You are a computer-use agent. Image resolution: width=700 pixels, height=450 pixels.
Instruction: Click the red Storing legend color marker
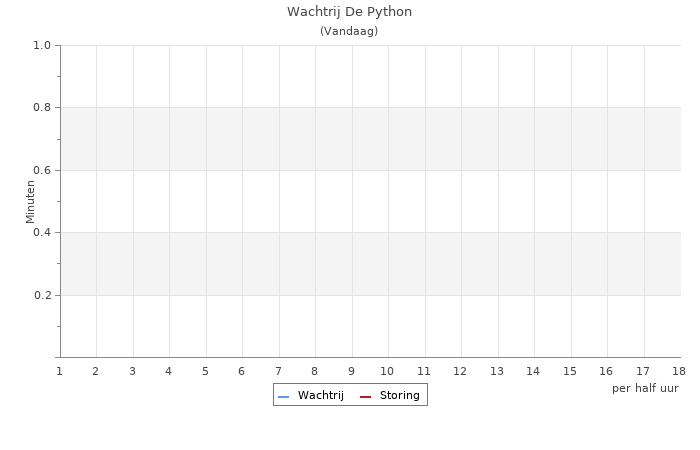pos(366,397)
